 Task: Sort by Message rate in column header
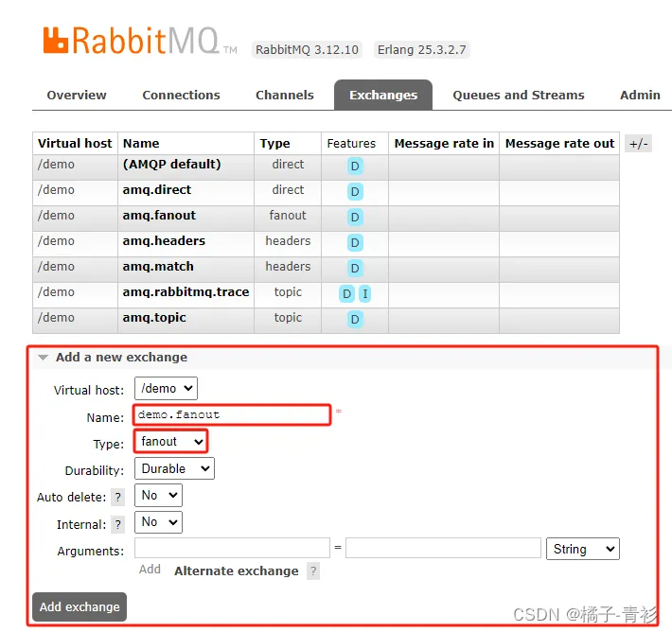click(x=444, y=144)
